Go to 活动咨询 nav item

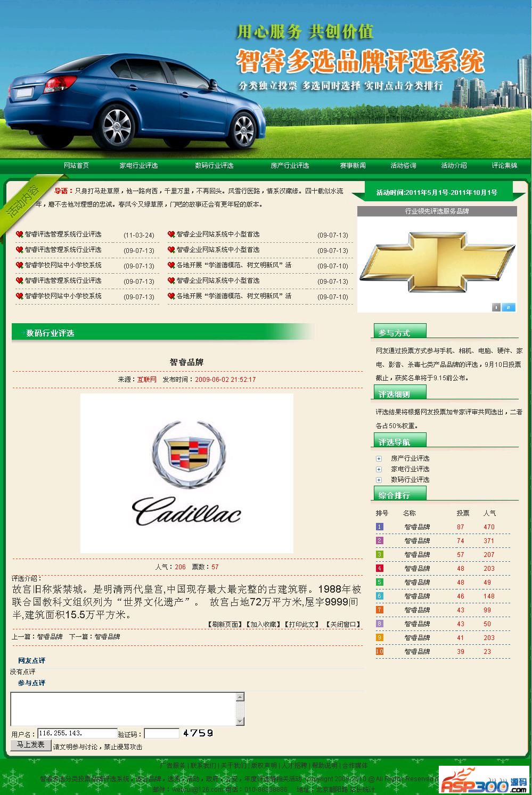[x=403, y=166]
